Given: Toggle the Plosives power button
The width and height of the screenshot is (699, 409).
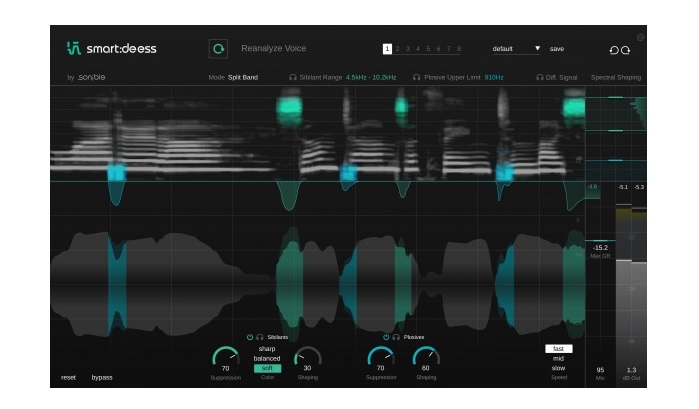Looking at the screenshot, I should 386,337.
